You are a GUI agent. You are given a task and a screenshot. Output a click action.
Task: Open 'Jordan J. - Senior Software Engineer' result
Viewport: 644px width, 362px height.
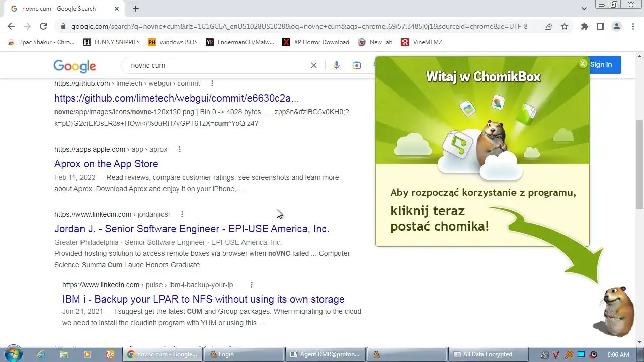coord(192,229)
